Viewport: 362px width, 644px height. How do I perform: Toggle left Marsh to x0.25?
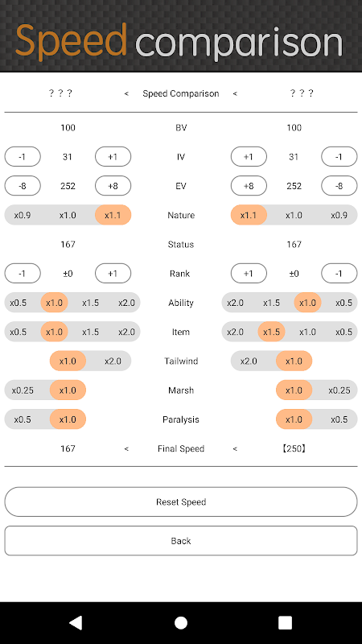(x=23, y=390)
